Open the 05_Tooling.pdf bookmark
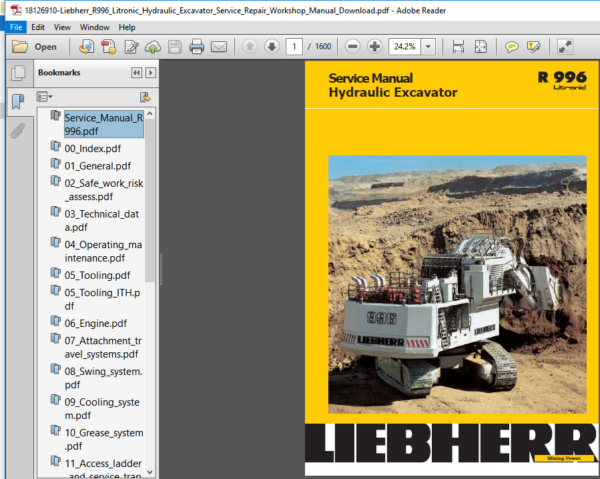This screenshot has width=600, height=479. [97, 275]
